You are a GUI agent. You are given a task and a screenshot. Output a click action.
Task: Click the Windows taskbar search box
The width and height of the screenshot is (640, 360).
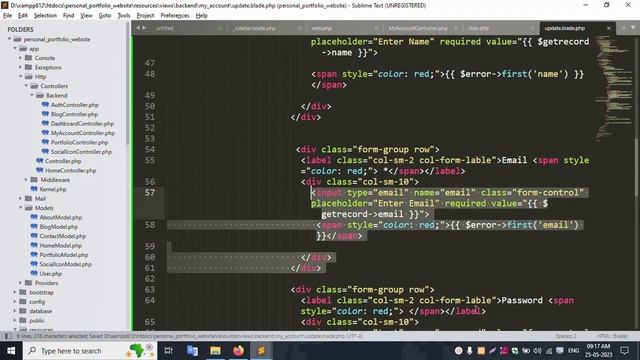point(89,351)
